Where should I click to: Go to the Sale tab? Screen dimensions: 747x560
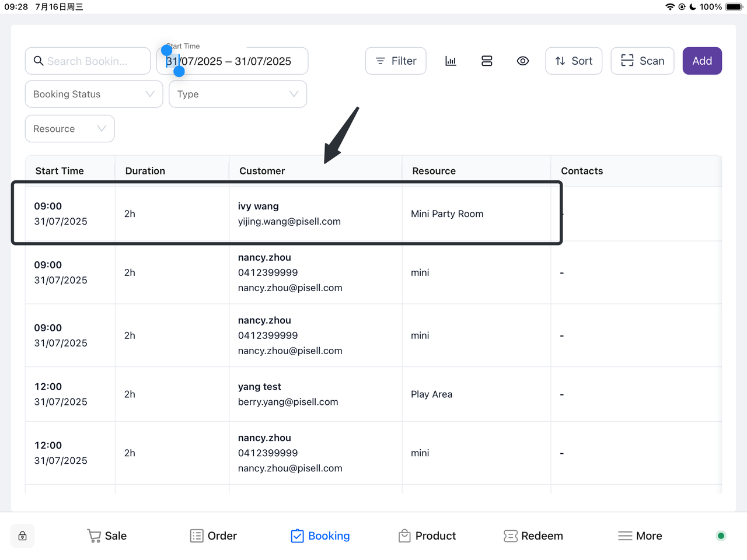coord(107,536)
